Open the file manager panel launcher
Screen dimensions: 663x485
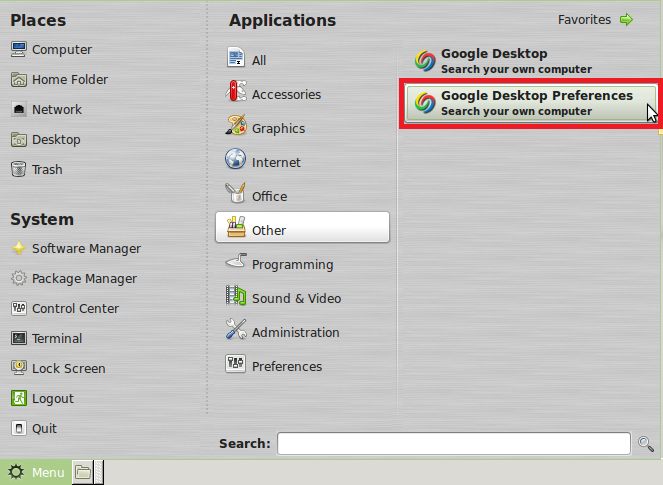83,472
